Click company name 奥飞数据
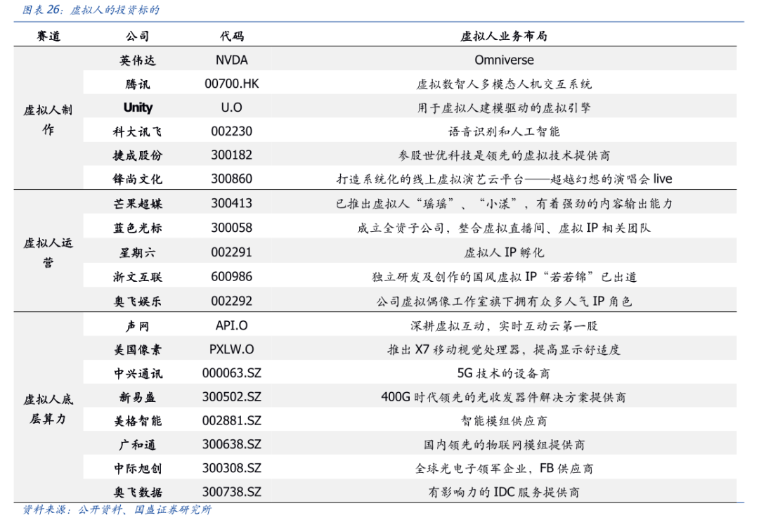 tap(138, 493)
